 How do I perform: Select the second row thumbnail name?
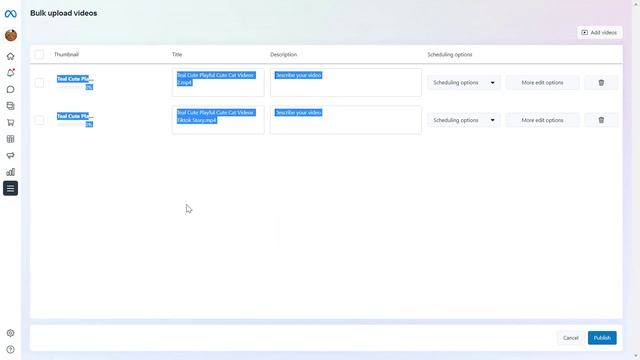tap(75, 116)
